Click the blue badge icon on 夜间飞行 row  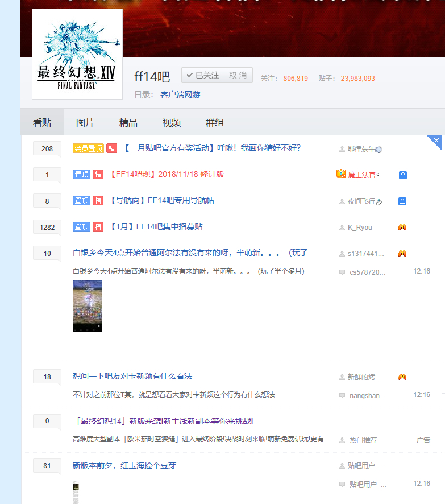(402, 201)
